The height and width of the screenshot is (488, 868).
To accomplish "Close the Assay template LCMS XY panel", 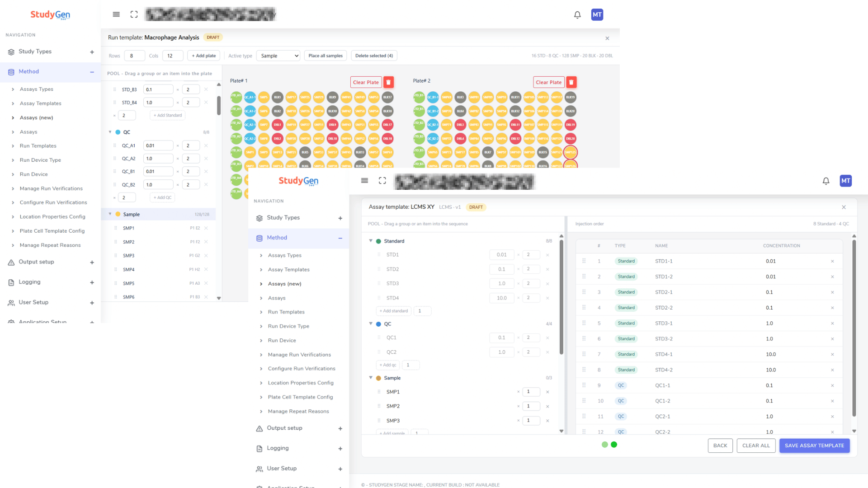I will coord(844,207).
